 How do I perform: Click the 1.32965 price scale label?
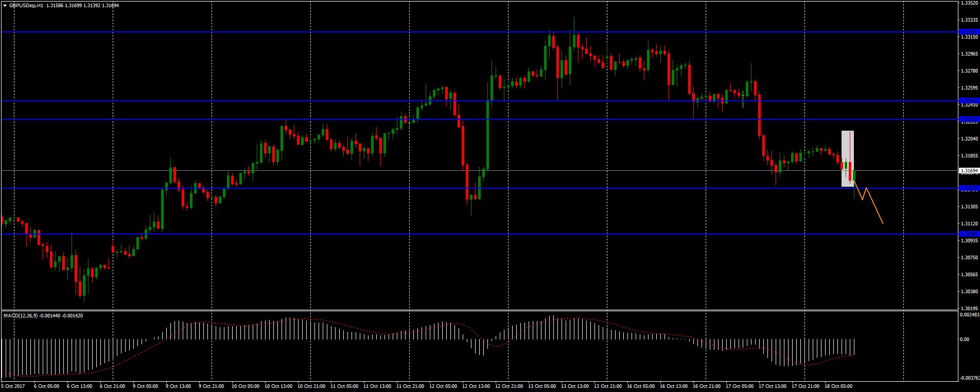pos(970,54)
